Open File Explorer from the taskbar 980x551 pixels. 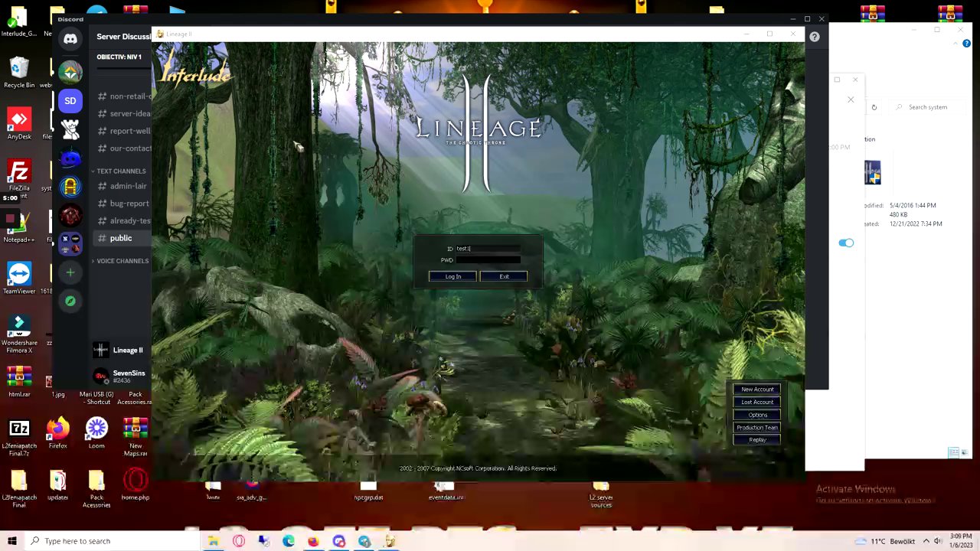click(x=214, y=541)
